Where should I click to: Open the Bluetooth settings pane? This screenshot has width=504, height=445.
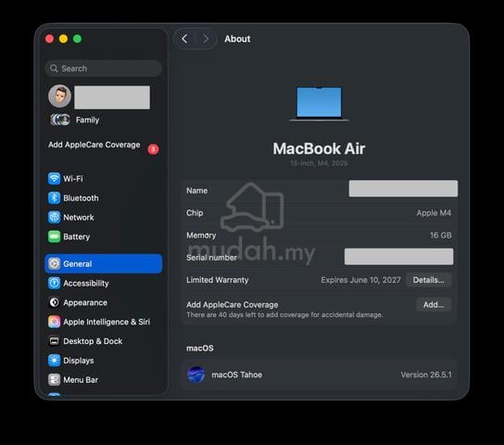coord(104,197)
